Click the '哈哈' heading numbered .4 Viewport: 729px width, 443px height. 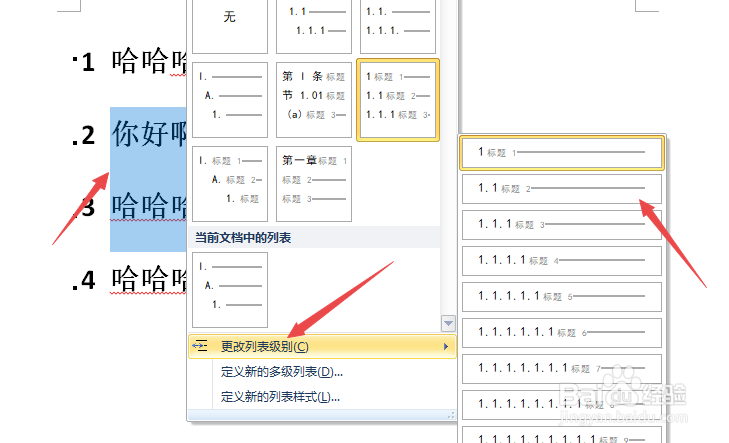pos(149,279)
